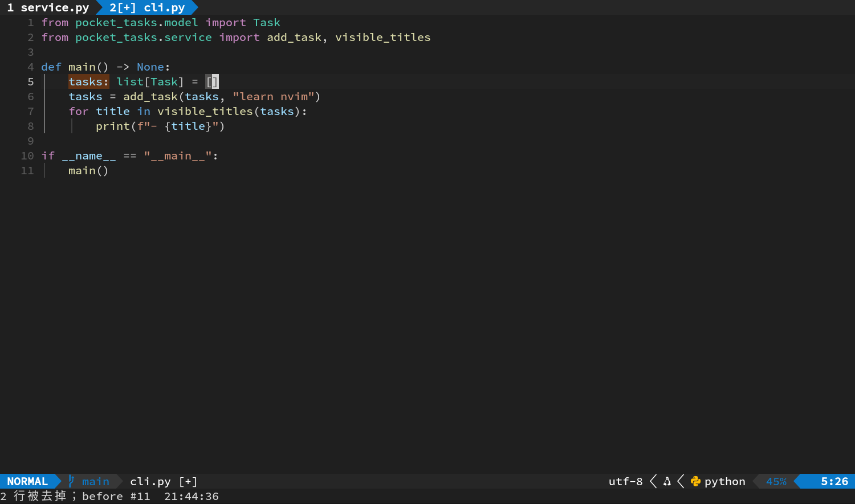Click the utf-8 encoding indicator

pos(625,481)
